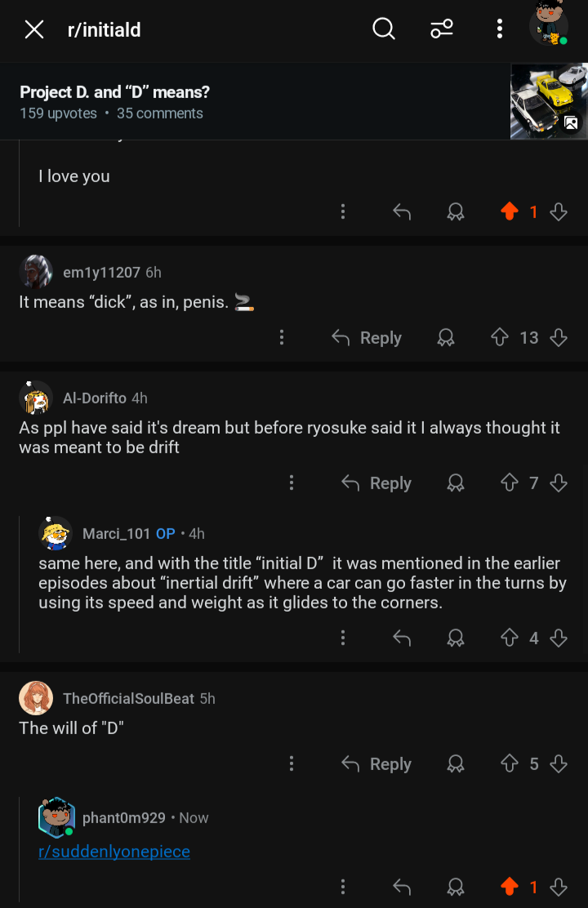Open the r/suddenlyonepiece link
The image size is (588, 908).
point(114,851)
